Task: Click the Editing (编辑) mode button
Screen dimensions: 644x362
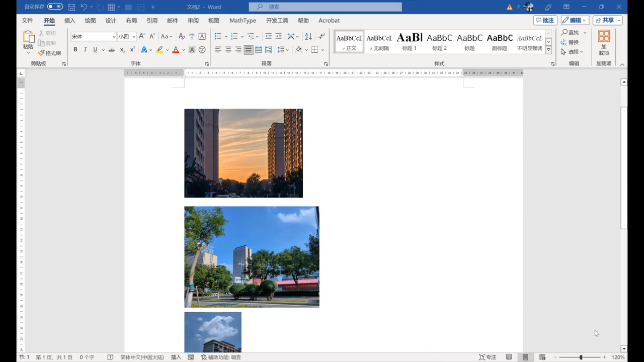Action: [575, 20]
